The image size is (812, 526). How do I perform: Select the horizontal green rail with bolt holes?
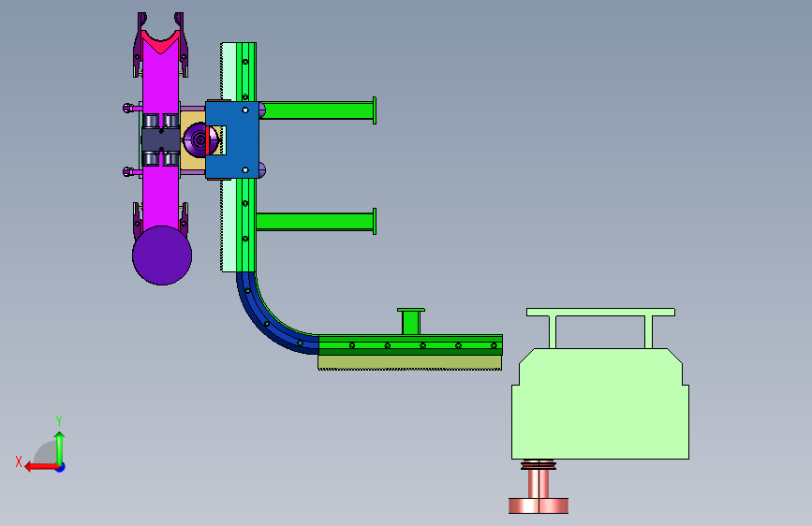click(410, 344)
